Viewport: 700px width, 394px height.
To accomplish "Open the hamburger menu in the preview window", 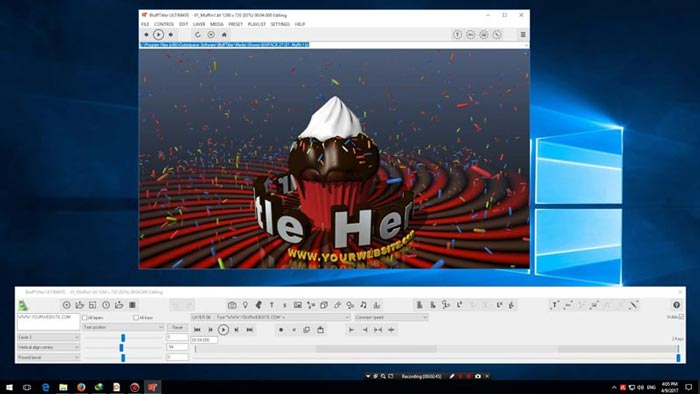I will 523,34.
